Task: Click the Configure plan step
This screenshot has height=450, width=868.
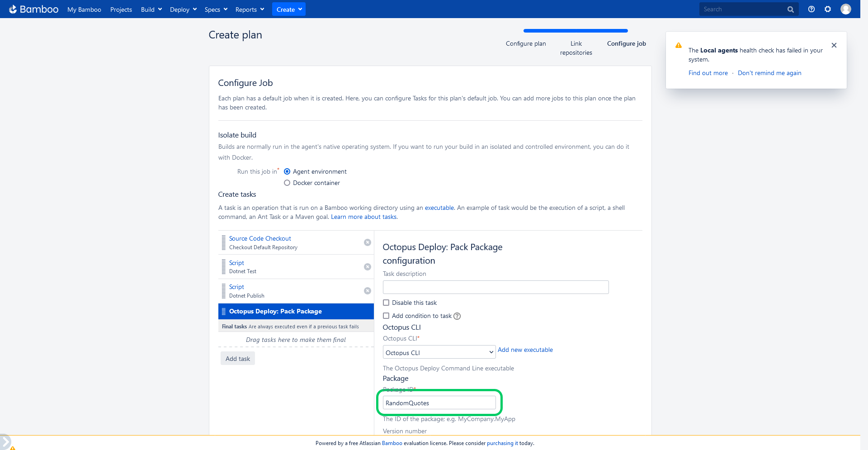Action: coord(526,44)
